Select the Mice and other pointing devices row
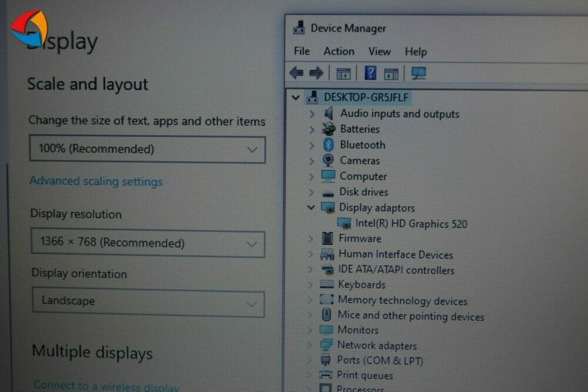Screen dimensions: 588x392 (x=411, y=316)
